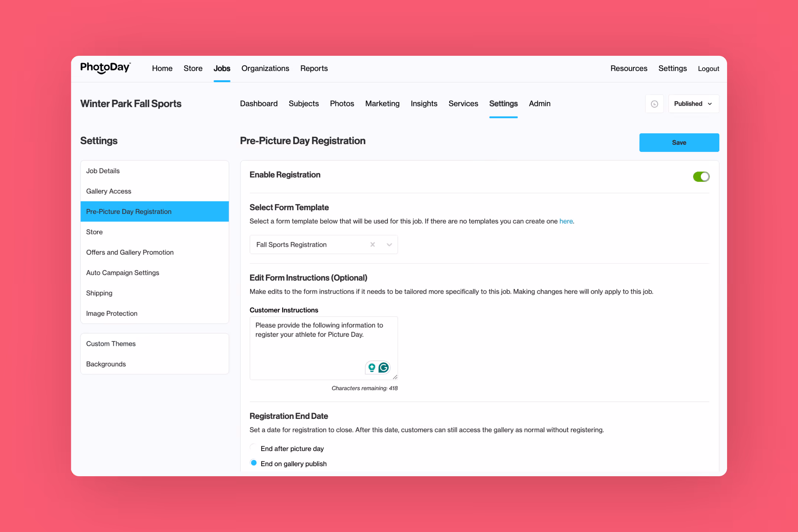Open Organizations in the top navigation
The width and height of the screenshot is (798, 532).
[265, 68]
